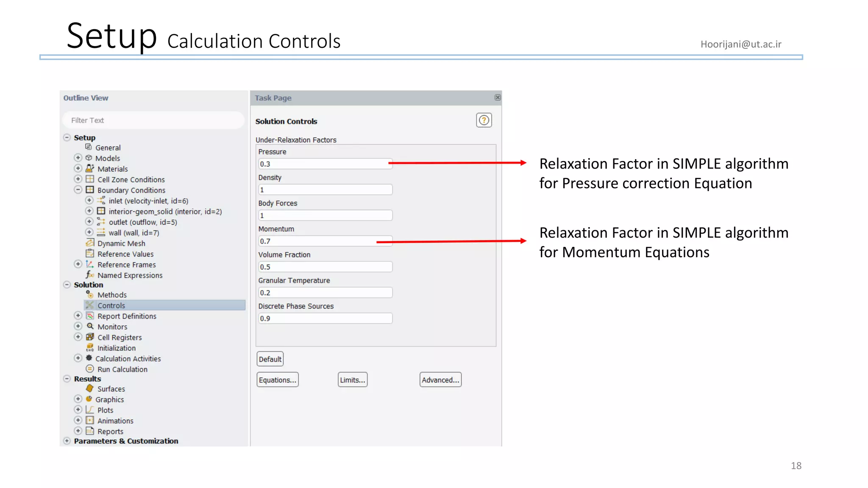The height and width of the screenshot is (488, 868).
Task: Open the Equations... dialog button
Action: [x=278, y=380]
